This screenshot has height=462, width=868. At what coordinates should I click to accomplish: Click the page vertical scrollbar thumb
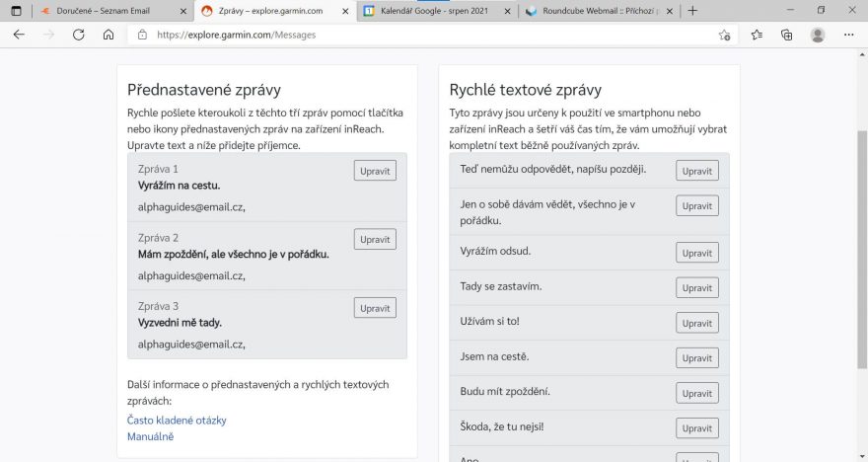point(862,250)
